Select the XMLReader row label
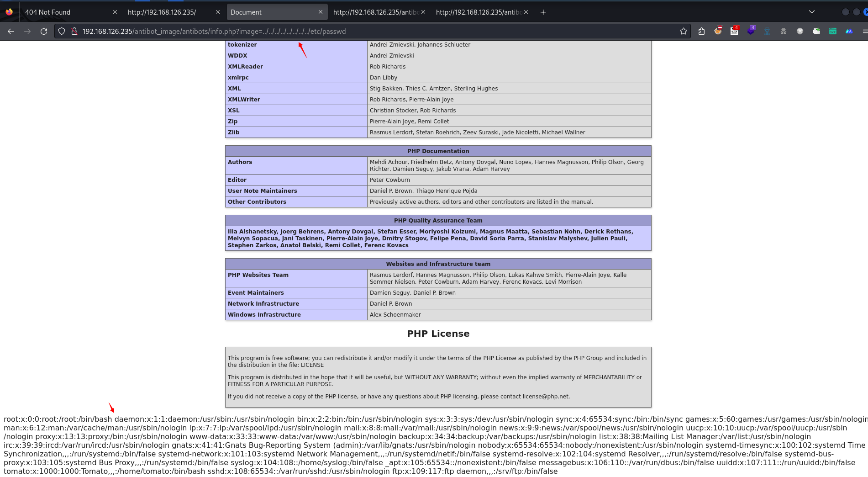Viewport: 868px width, 477px height. (x=245, y=67)
